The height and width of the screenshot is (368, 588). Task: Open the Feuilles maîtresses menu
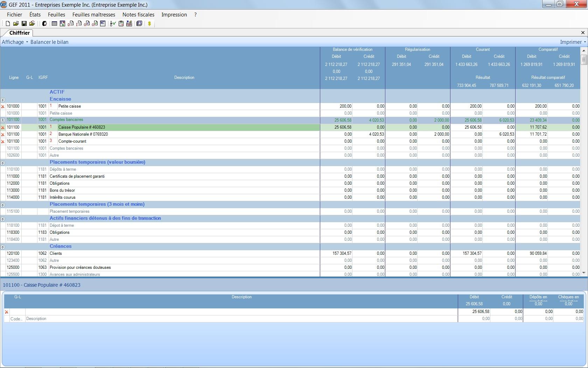point(93,15)
